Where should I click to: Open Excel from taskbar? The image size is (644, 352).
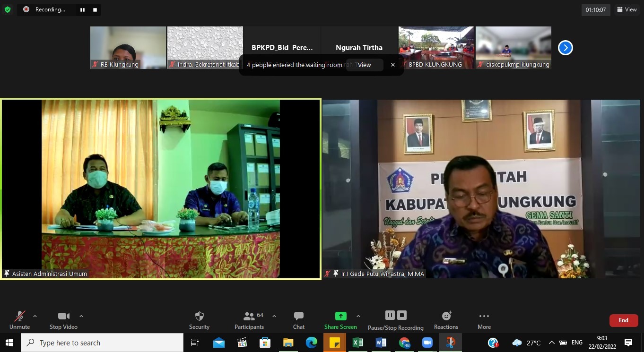[x=358, y=343]
